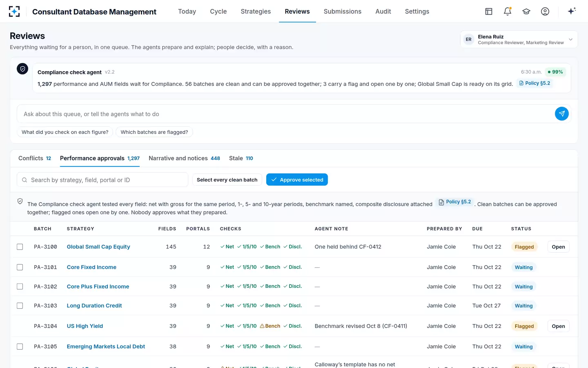The height and width of the screenshot is (368, 588).
Task: Open the Audit nav item
Action: click(x=383, y=11)
